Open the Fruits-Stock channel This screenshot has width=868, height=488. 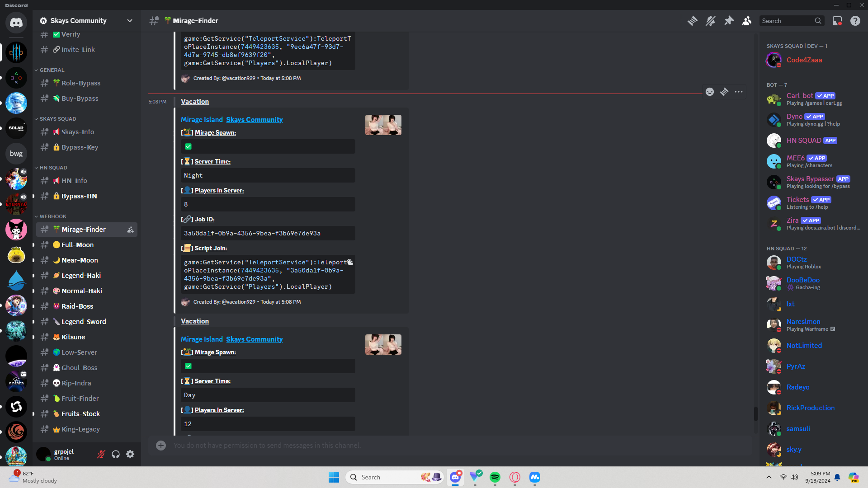pyautogui.click(x=87, y=414)
